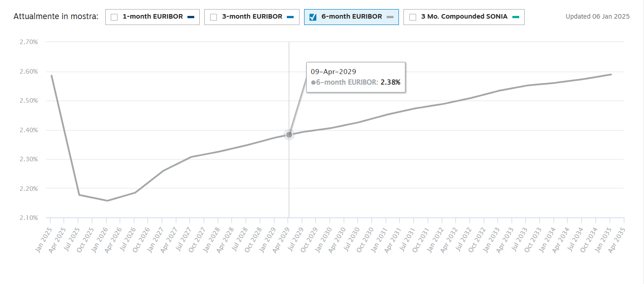Click the dark blue 1-month EURIBOR color swatch
The height and width of the screenshot is (284, 644).
coord(191,17)
